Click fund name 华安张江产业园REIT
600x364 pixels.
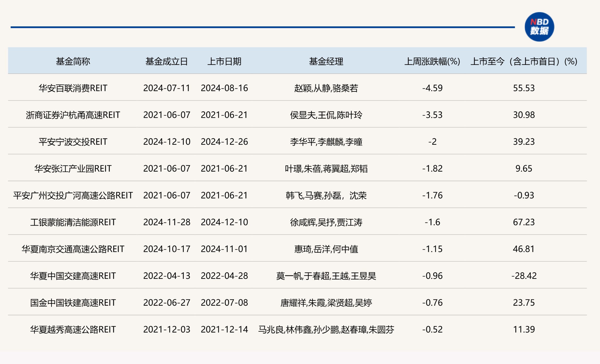pyautogui.click(x=73, y=169)
